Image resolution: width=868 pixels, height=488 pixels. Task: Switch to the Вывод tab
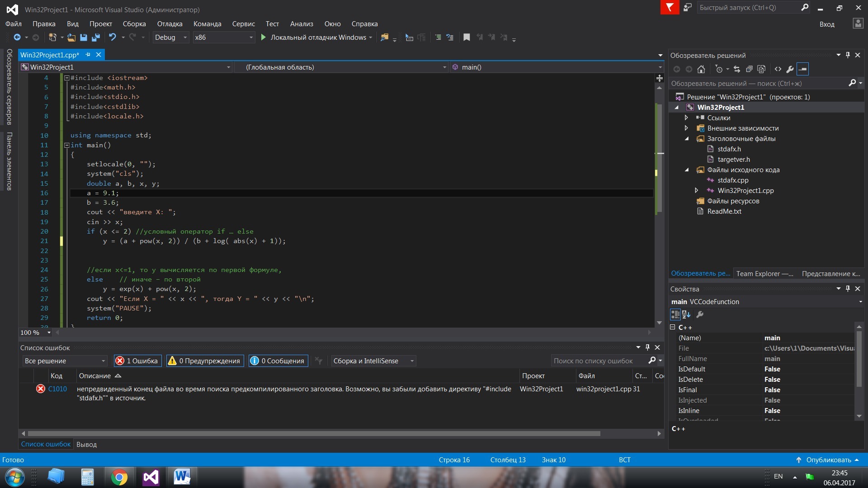click(x=86, y=445)
